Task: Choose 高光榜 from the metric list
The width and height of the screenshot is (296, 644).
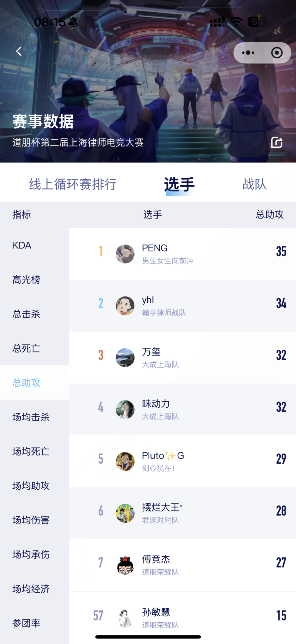Action: [x=26, y=280]
